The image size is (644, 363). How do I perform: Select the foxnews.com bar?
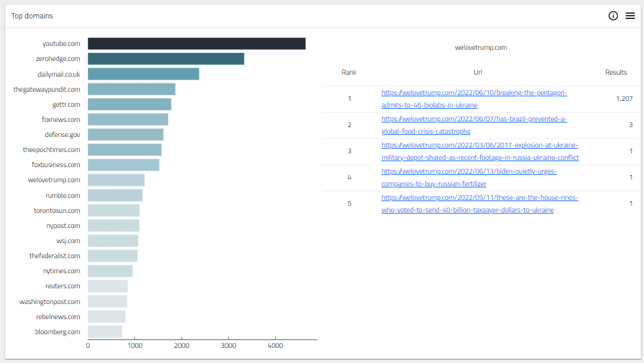(x=128, y=119)
